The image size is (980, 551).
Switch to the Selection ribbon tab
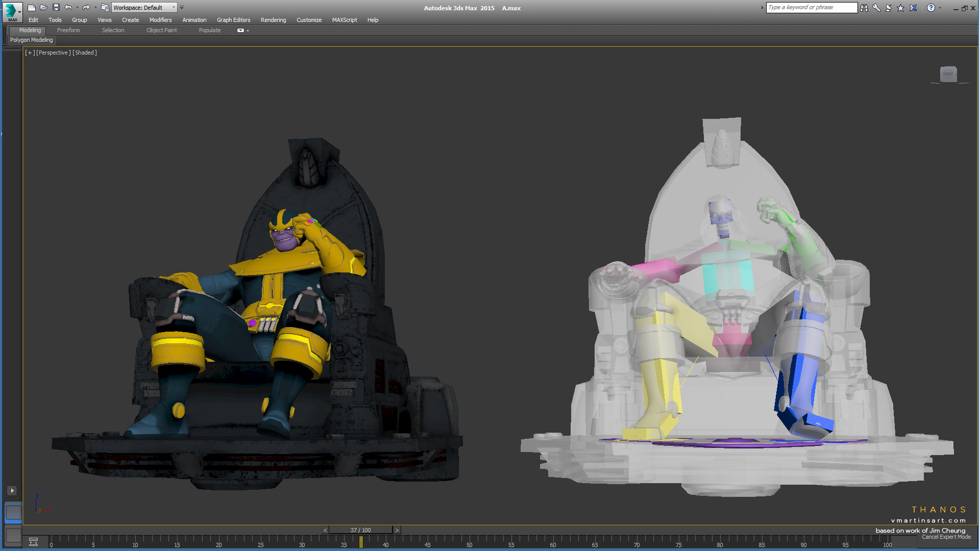[113, 30]
